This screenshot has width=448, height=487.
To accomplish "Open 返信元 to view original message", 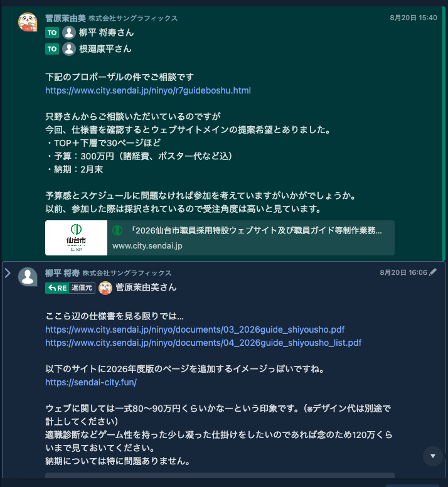I will click(82, 288).
